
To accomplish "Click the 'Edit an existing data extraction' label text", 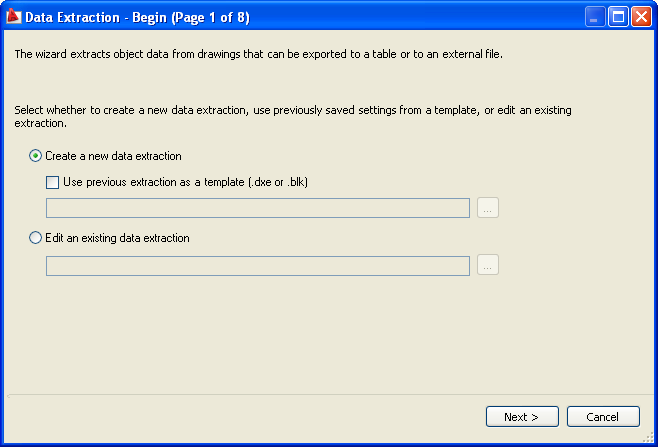I will [x=118, y=238].
